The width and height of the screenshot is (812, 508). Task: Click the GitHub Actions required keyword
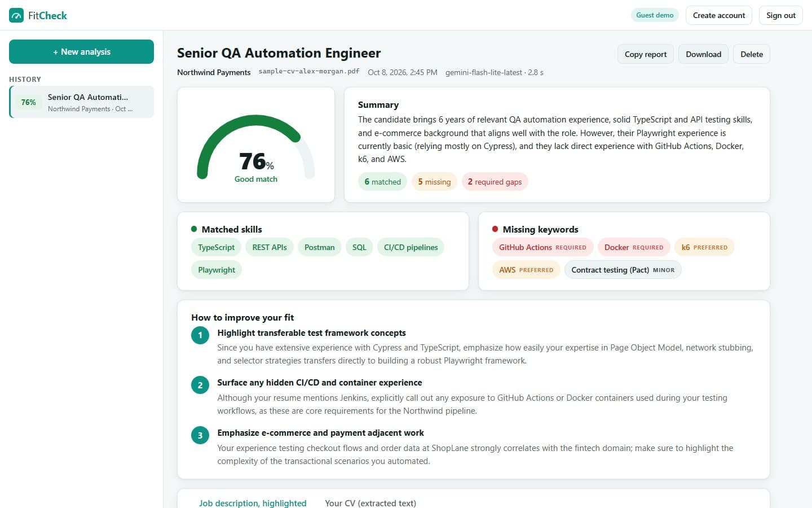[542, 247]
